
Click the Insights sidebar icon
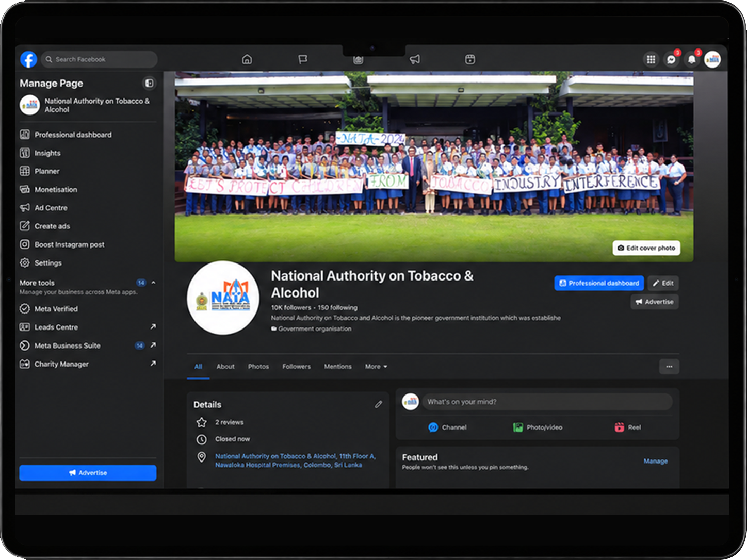tap(25, 153)
